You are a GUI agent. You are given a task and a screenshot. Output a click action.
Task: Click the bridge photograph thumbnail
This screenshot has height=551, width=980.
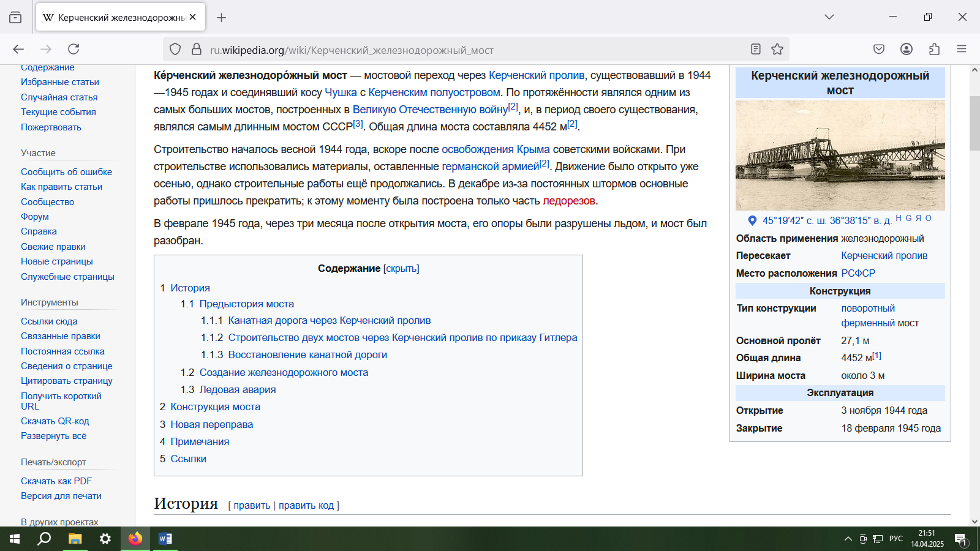pyautogui.click(x=840, y=156)
